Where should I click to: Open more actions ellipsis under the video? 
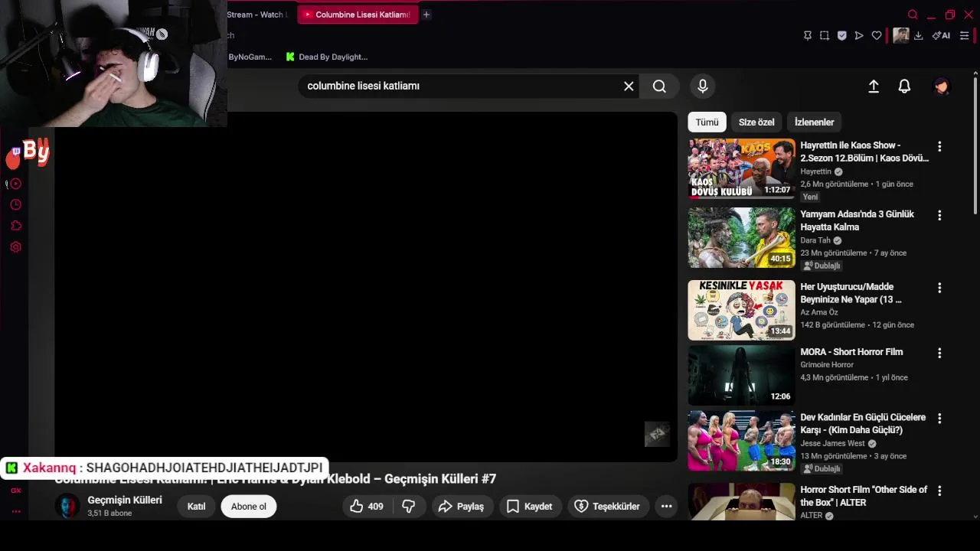667,507
